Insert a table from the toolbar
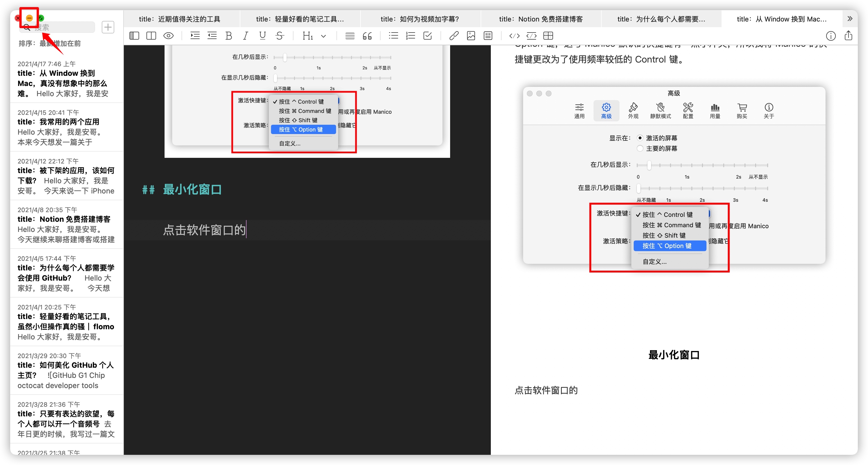 548,36
